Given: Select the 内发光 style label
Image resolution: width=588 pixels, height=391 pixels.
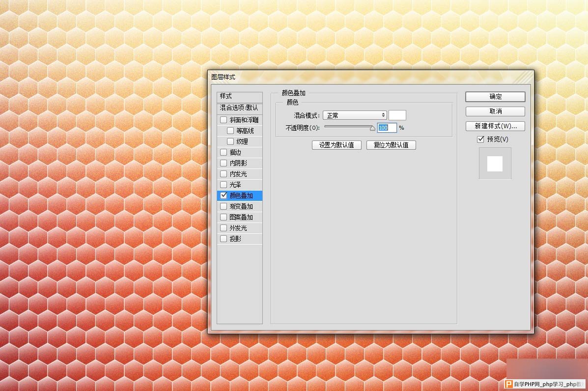Looking at the screenshot, I should coord(239,174).
